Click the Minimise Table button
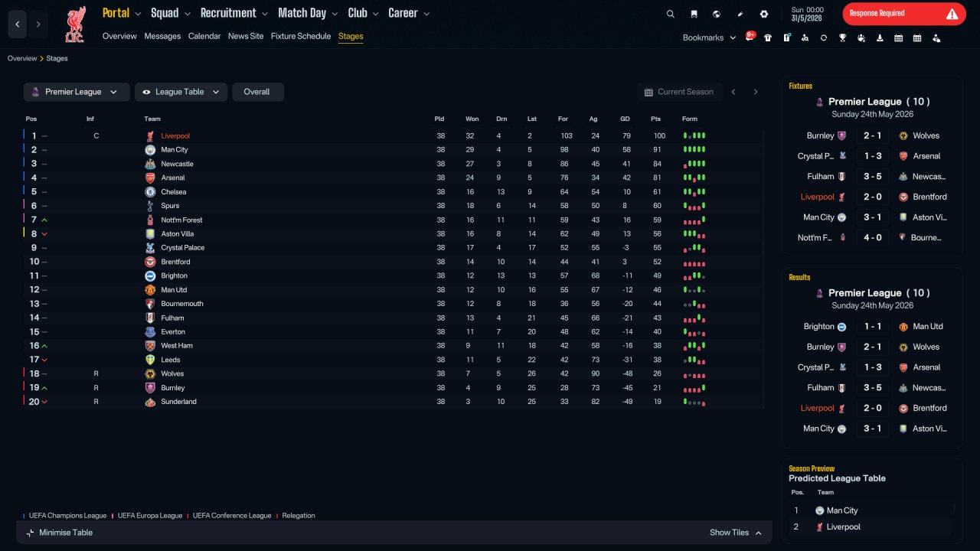The image size is (980, 551). point(59,533)
